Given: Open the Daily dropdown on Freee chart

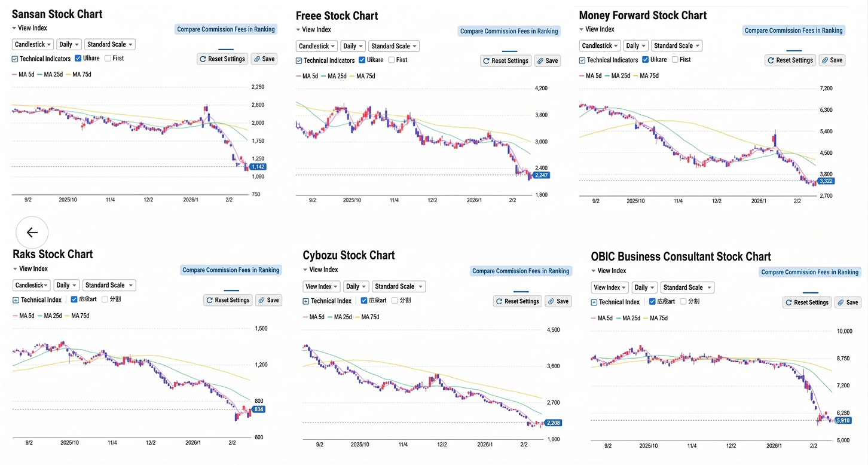Looking at the screenshot, I should (353, 45).
